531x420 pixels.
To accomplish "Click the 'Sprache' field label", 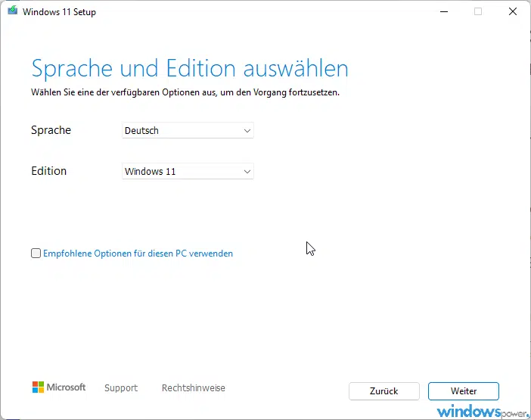I will click(x=51, y=130).
